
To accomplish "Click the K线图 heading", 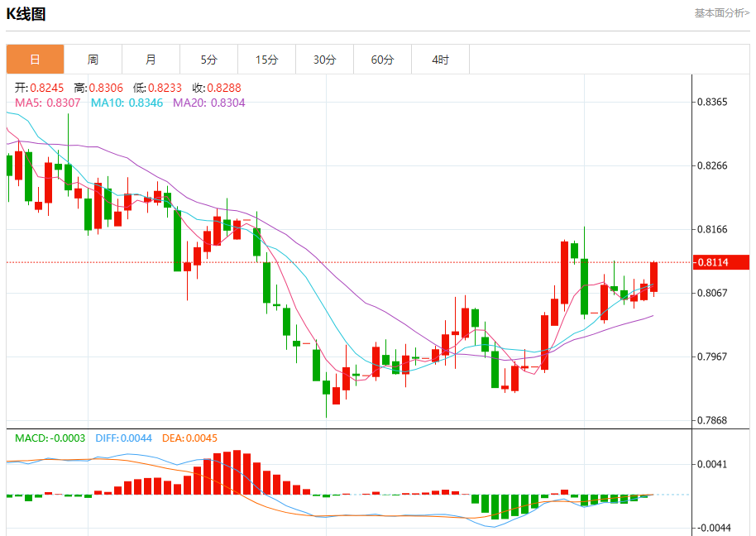I will click(26, 14).
